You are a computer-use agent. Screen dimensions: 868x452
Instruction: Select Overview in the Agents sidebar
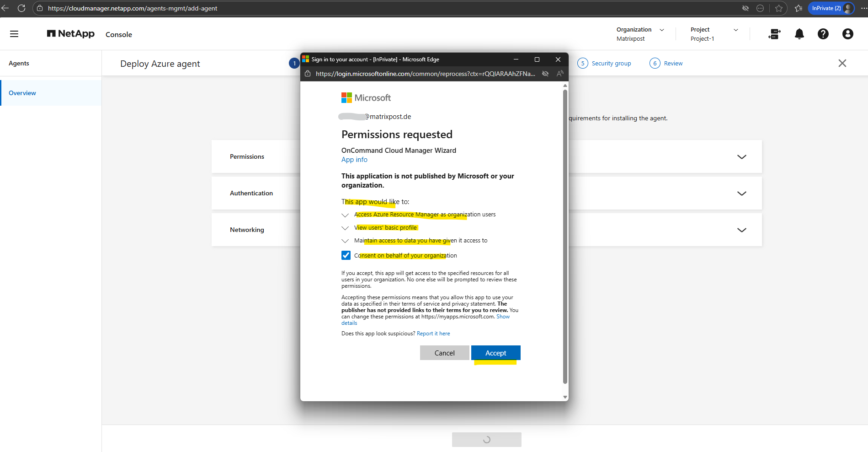point(51,93)
